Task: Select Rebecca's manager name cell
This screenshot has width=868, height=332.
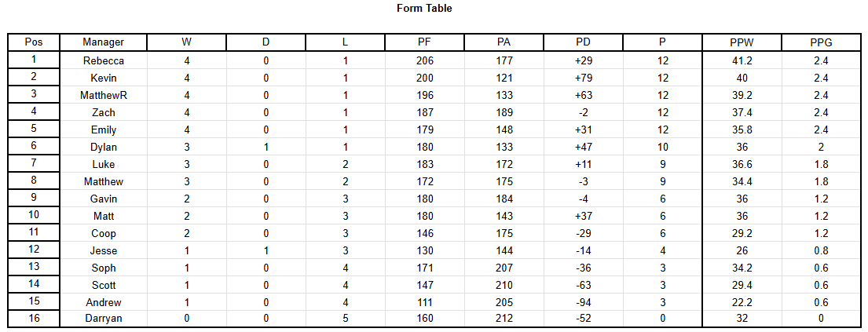Action: 104,61
